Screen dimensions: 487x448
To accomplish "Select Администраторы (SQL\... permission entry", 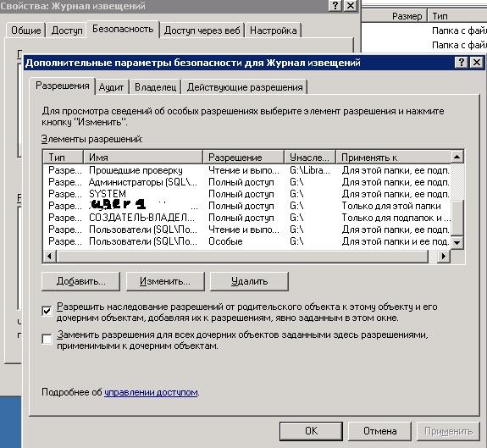I will (247, 182).
